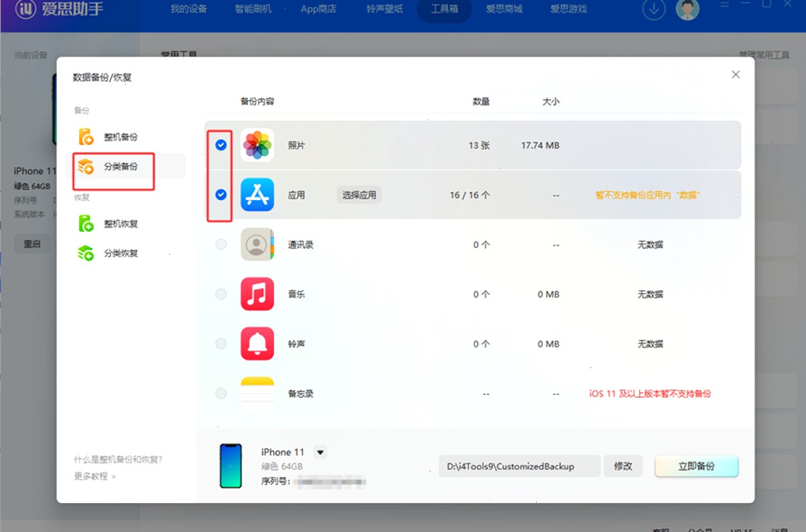Click the App Store icon in 应用 row
The height and width of the screenshot is (532, 806).
pyautogui.click(x=257, y=195)
